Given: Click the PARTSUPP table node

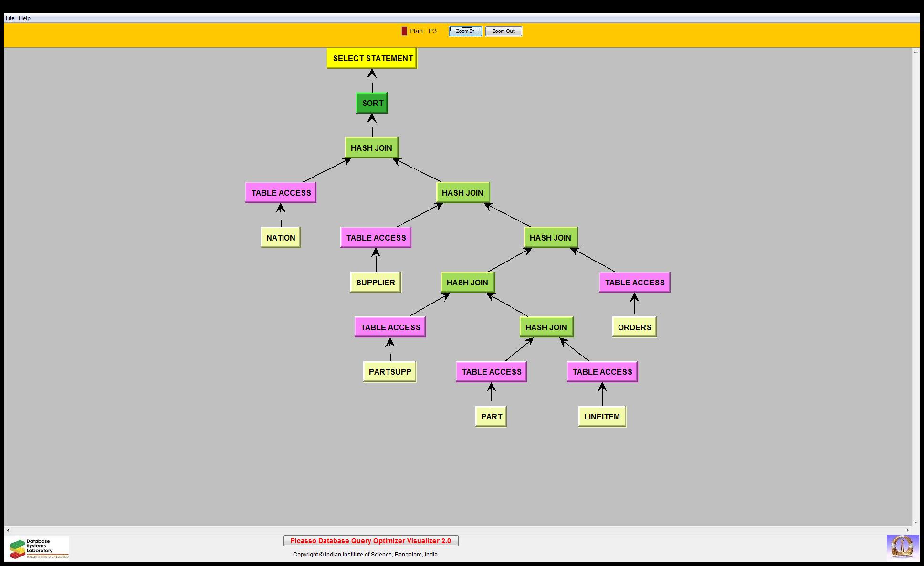Looking at the screenshot, I should tap(389, 372).
